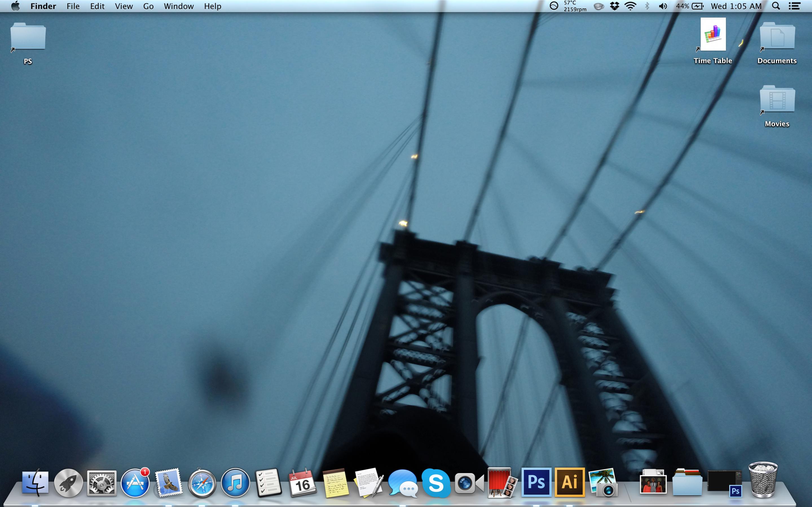
Task: Launch Launchpad rocket icon in Dock
Action: (69, 483)
